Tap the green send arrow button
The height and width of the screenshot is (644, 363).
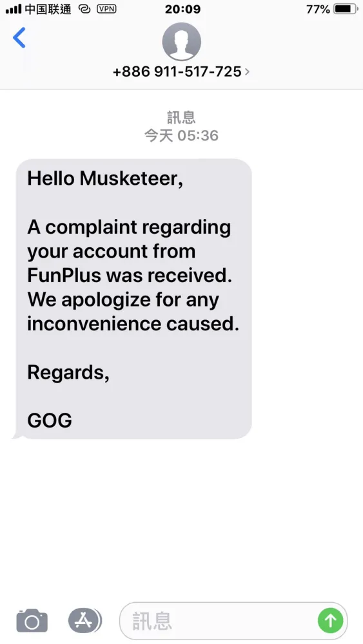[331, 620]
